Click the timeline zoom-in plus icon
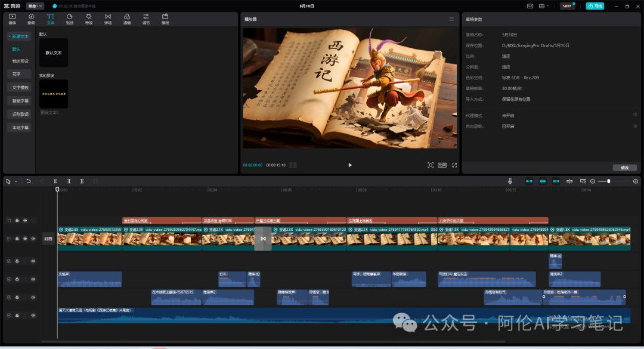 point(636,181)
